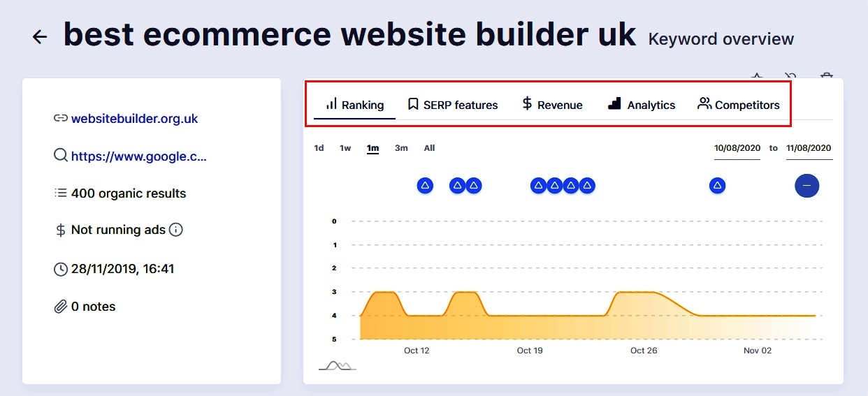Click the list icon beside 400 organic results
The image size is (868, 396).
point(61,193)
